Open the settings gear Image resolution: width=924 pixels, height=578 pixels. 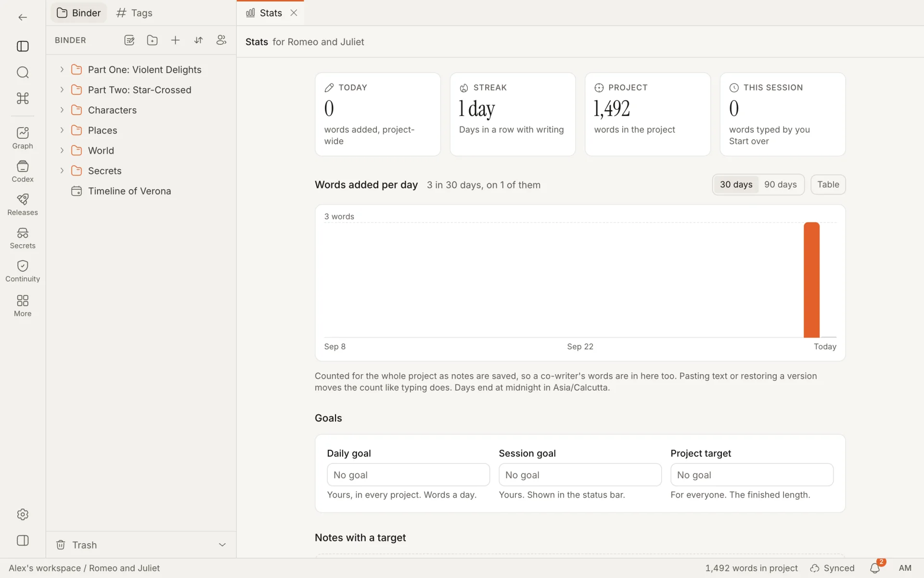click(23, 514)
